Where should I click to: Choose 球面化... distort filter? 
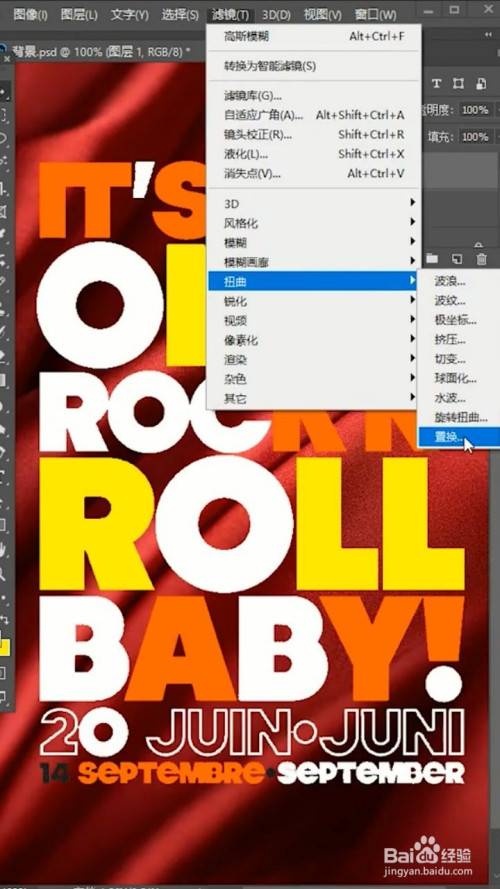[459, 378]
